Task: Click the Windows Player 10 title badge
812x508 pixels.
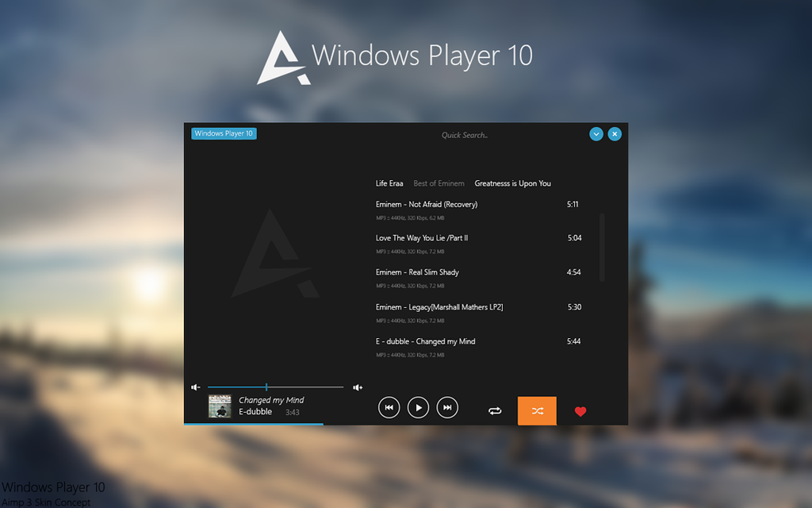Action: click(x=224, y=133)
